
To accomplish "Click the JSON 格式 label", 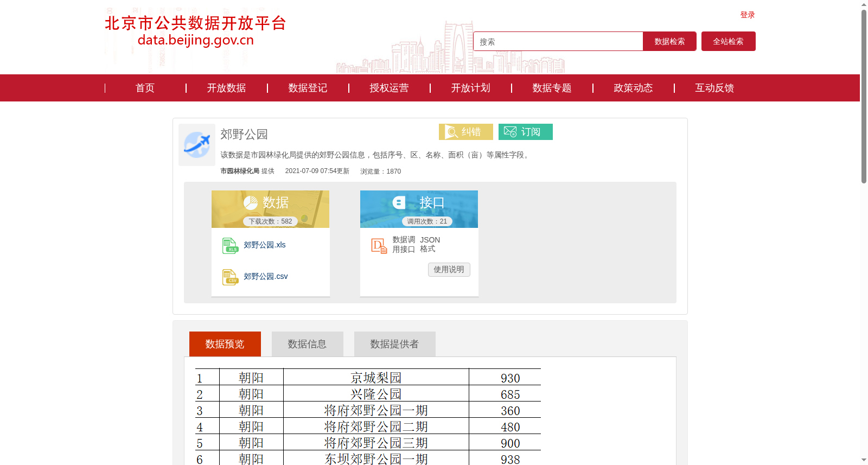I will pyautogui.click(x=430, y=244).
